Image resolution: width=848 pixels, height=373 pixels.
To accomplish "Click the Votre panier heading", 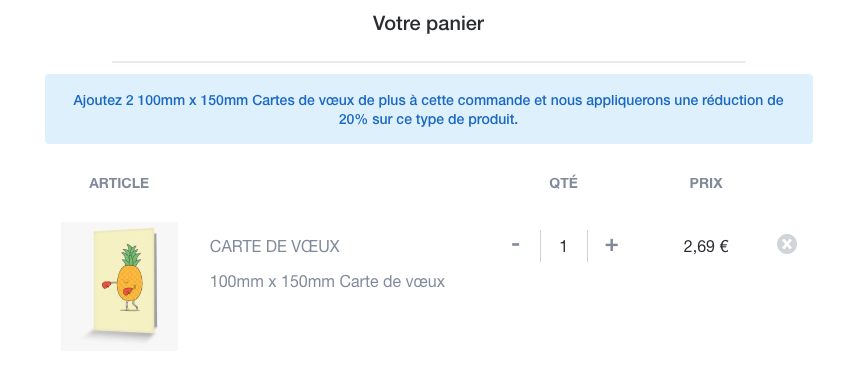I will pyautogui.click(x=428, y=23).
